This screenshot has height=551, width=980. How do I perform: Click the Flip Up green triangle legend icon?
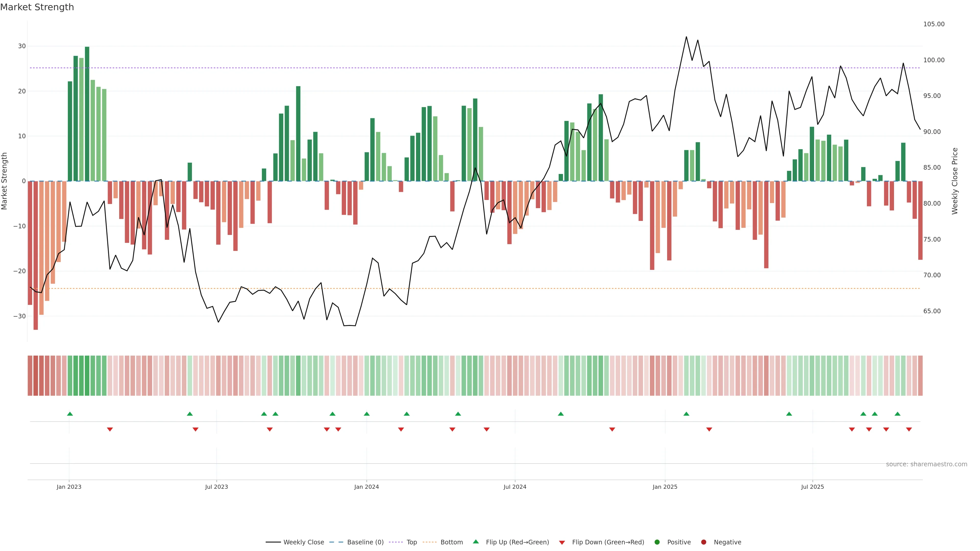click(x=475, y=542)
